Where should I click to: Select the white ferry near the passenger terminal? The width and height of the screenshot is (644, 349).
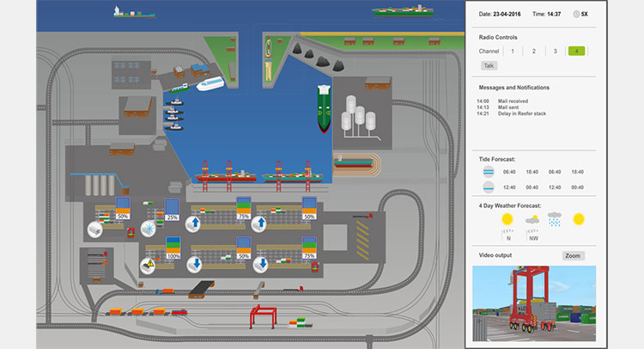(x=210, y=83)
